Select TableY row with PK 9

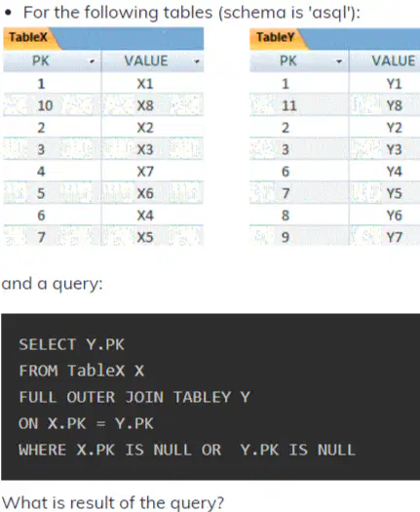pyautogui.click(x=335, y=237)
